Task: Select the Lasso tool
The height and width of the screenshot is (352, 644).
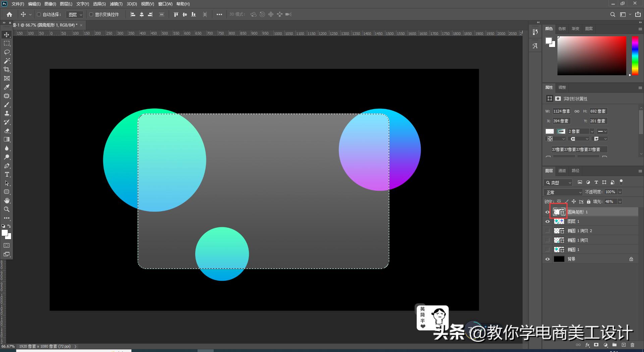Action: pos(7,52)
